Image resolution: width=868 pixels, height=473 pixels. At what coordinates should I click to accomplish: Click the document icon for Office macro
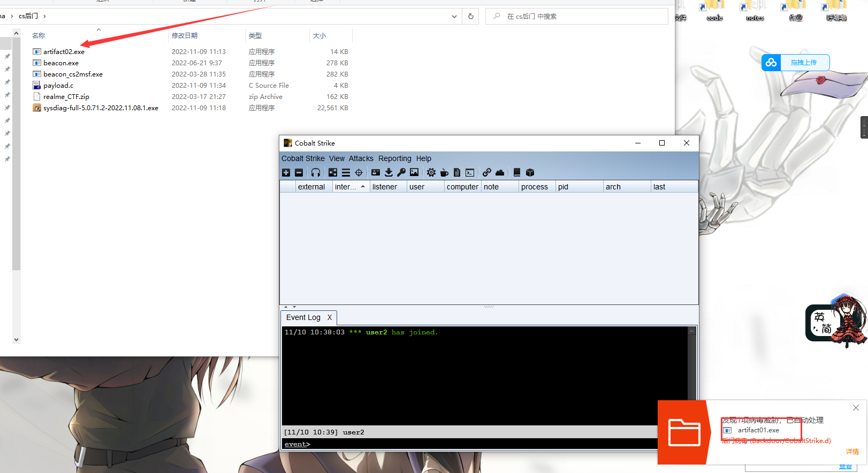point(457,172)
